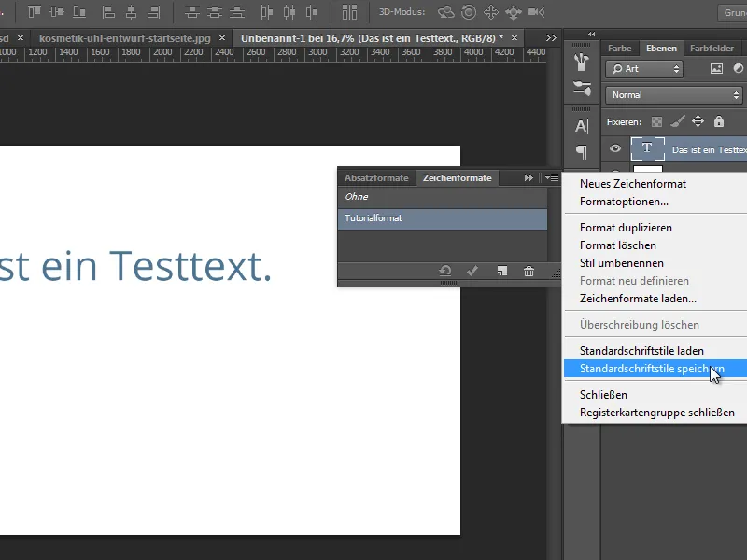Select the 'Ohne' character style row
This screenshot has width=747, height=560.
point(443,197)
